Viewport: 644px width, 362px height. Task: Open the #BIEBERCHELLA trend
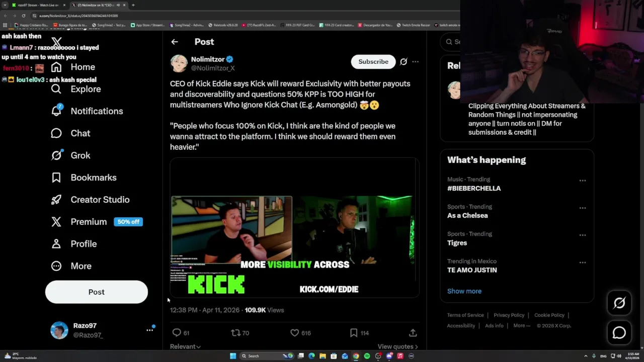point(474,188)
